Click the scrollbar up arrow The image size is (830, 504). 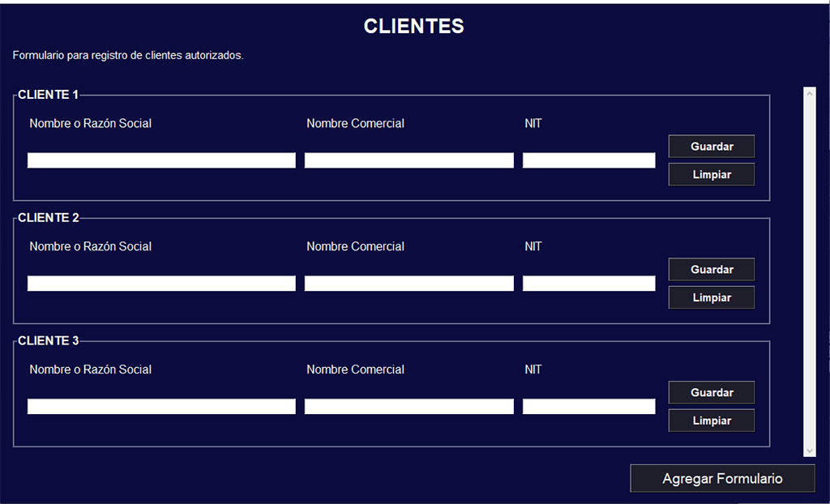point(810,93)
